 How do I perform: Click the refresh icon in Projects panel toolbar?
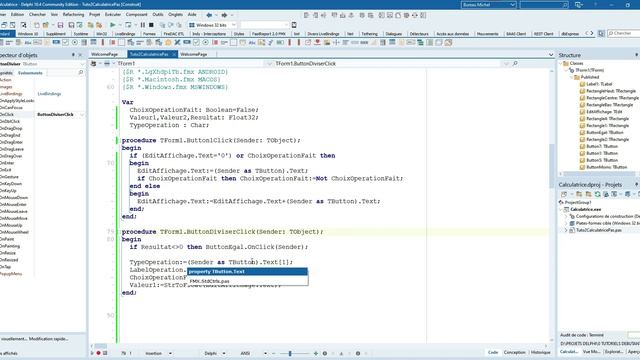[x=597, y=194]
